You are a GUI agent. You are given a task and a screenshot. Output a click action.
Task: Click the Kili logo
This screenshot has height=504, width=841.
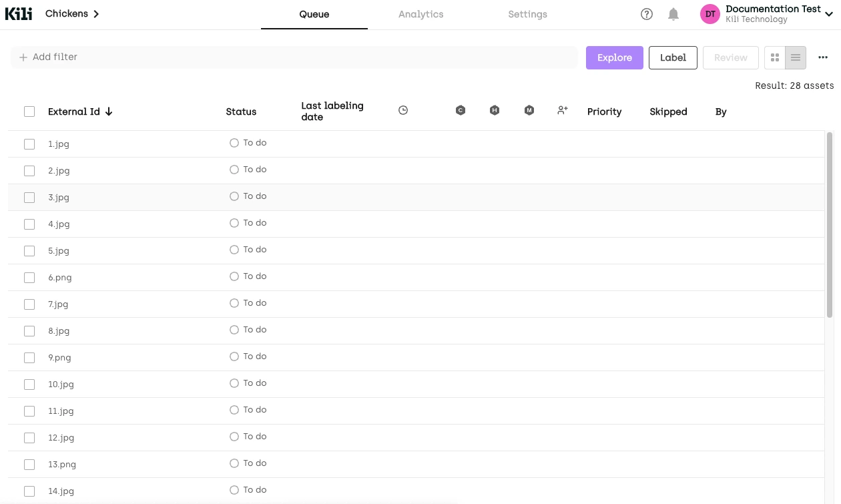tap(19, 14)
